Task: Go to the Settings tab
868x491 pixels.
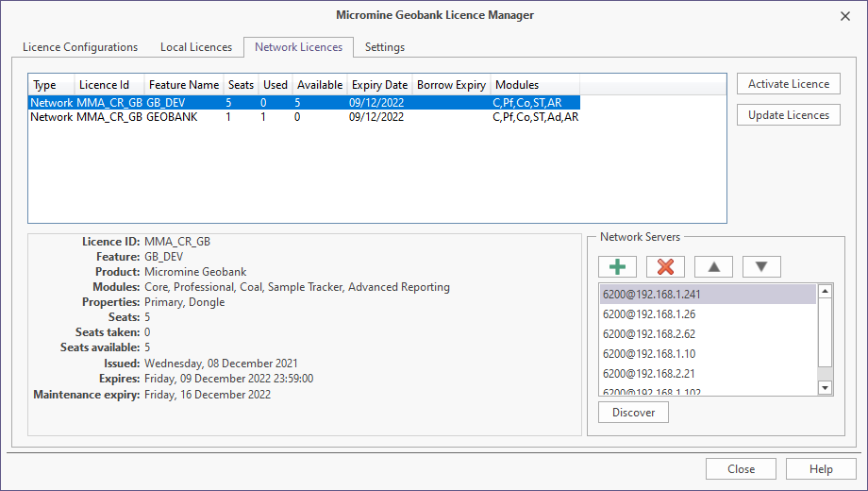Action: coord(385,47)
